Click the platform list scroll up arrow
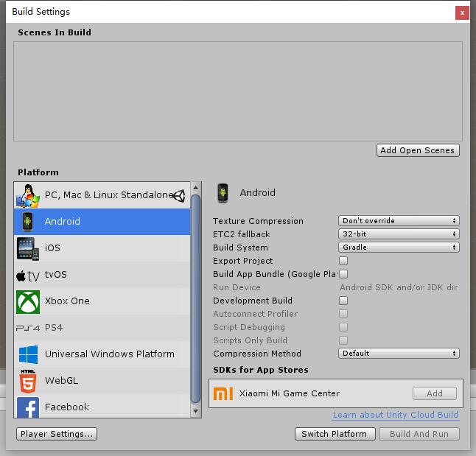476x456 pixels. (195, 188)
